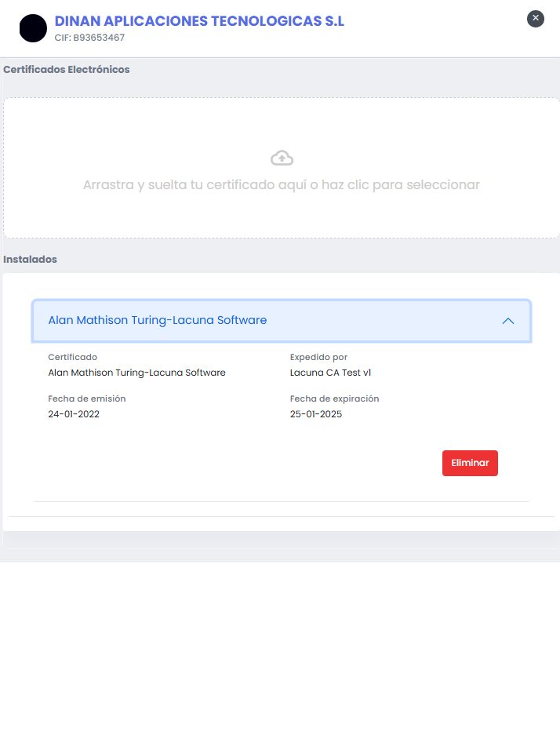Click the Eliminar button
The width and height of the screenshot is (560, 746).
pos(470,463)
